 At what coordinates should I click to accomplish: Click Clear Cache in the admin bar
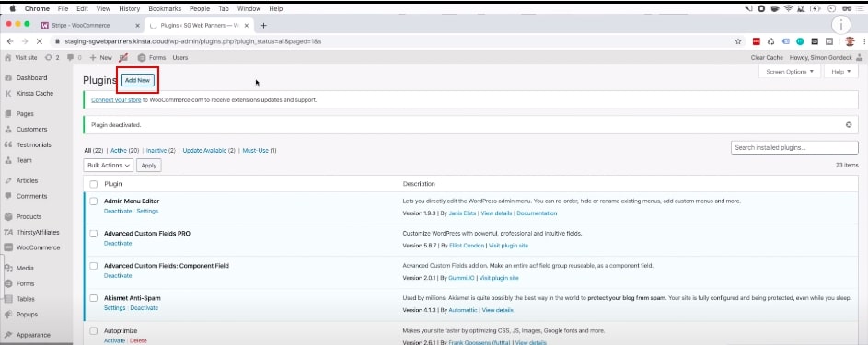pos(767,57)
